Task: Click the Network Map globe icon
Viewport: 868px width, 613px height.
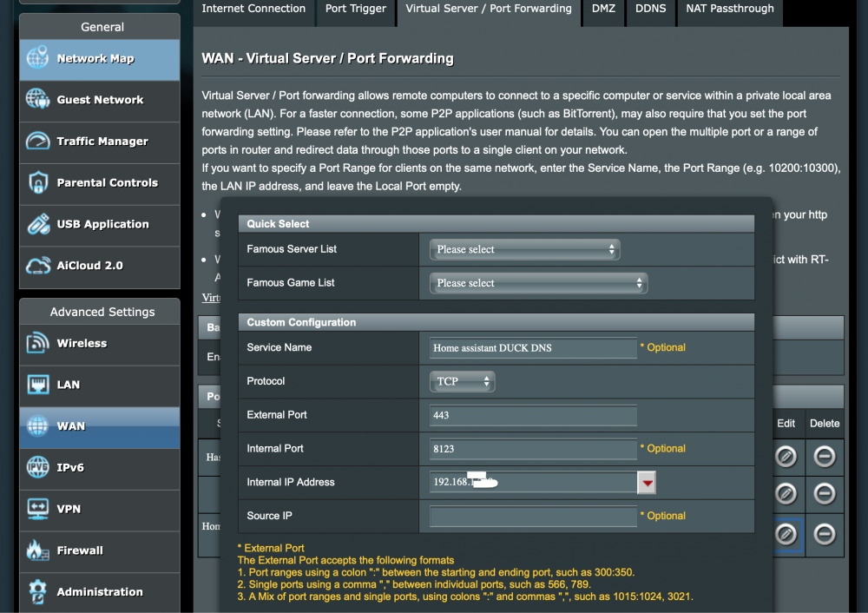Action: coord(38,58)
